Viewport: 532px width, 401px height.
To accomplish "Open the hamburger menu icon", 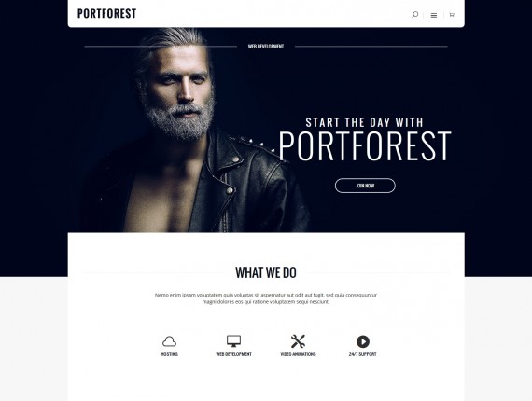I will (434, 15).
